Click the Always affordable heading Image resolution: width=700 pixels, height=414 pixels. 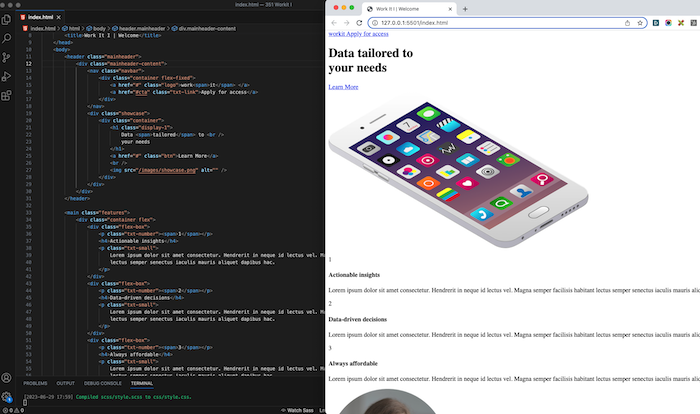(353, 364)
